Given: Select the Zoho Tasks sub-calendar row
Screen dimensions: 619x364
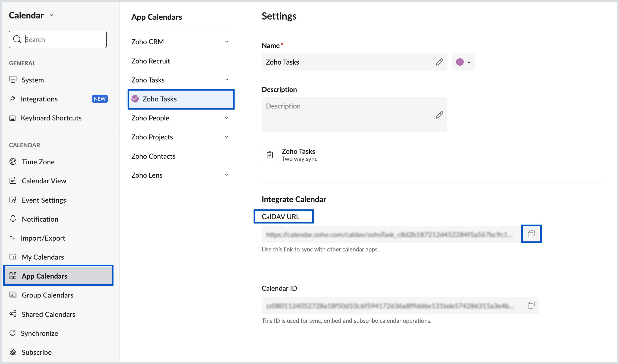Looking at the screenshot, I should click(181, 99).
